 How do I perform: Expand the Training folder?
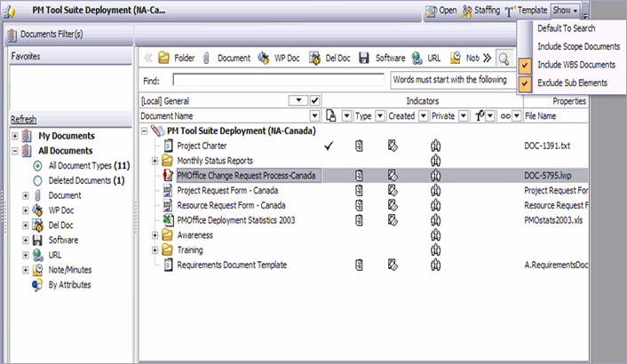click(x=155, y=250)
